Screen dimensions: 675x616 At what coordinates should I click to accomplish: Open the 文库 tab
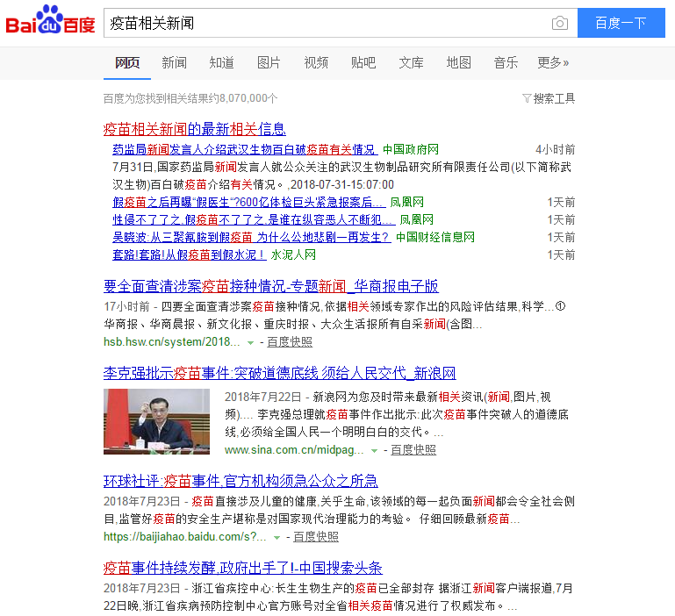coord(411,63)
